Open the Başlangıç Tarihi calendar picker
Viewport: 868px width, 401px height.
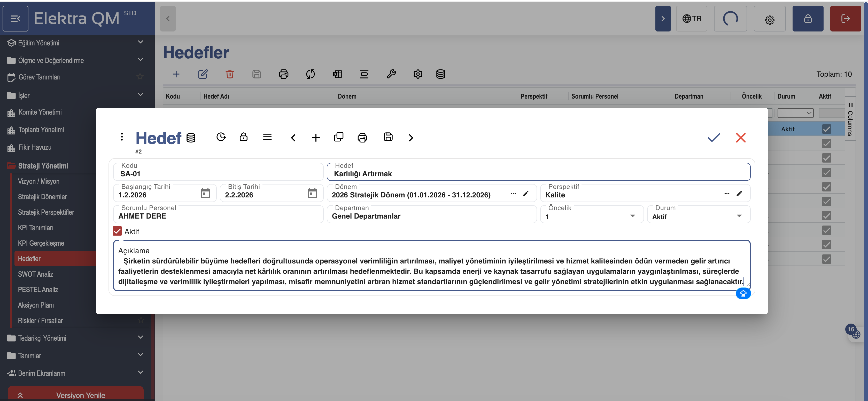[205, 193]
